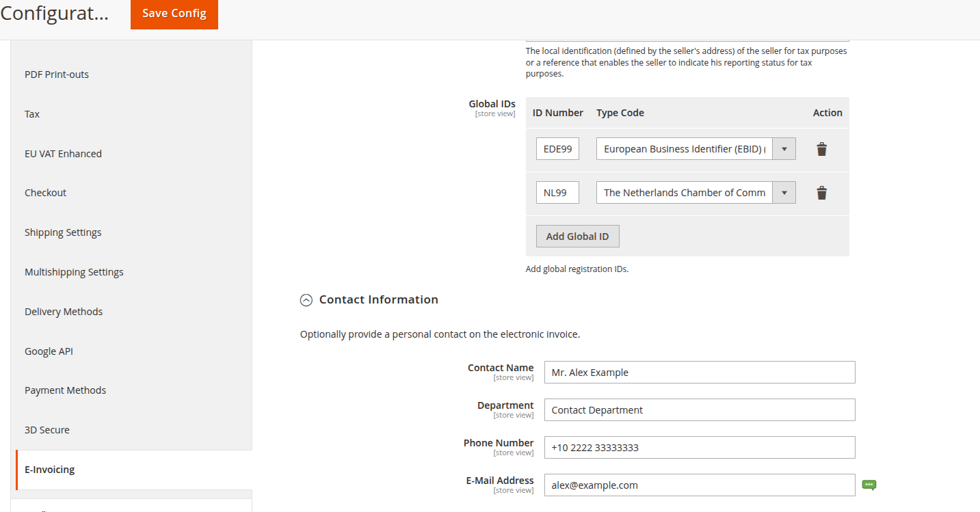Click the ID Number column header
Viewport: 980px width, 512px height.
[558, 113]
